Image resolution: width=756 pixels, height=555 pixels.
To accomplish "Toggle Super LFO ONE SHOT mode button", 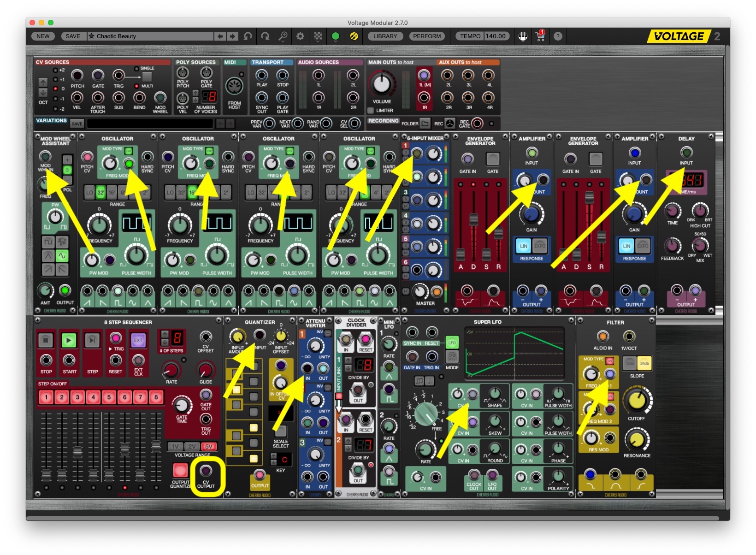I will pyautogui.click(x=452, y=356).
